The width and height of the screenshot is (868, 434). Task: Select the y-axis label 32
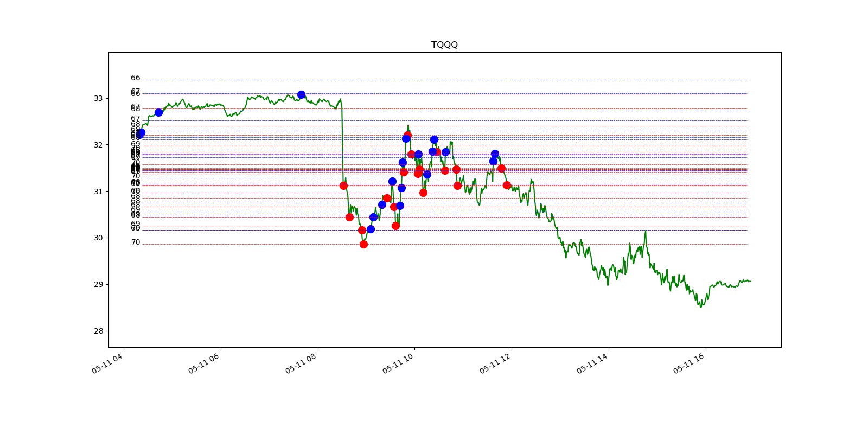[98, 145]
